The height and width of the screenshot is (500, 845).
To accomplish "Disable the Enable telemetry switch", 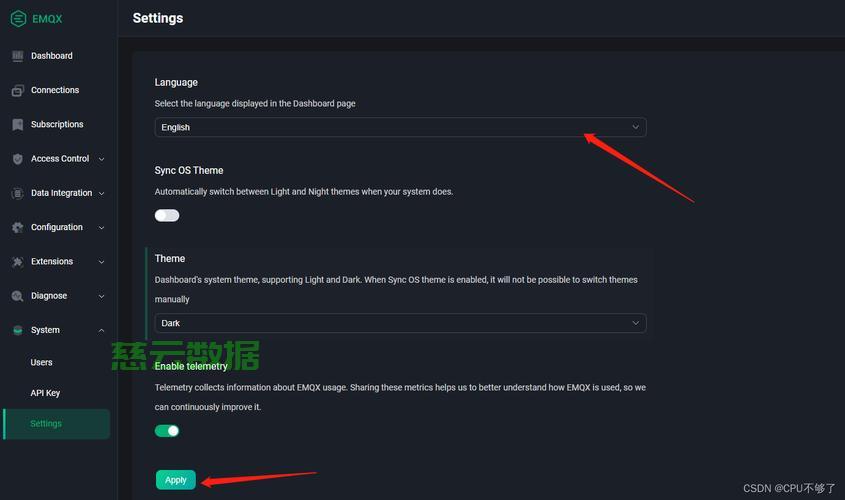I will [167, 430].
